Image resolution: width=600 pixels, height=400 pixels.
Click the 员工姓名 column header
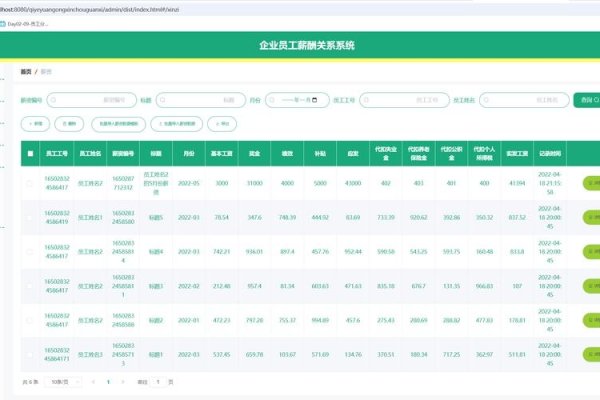[x=90, y=153]
